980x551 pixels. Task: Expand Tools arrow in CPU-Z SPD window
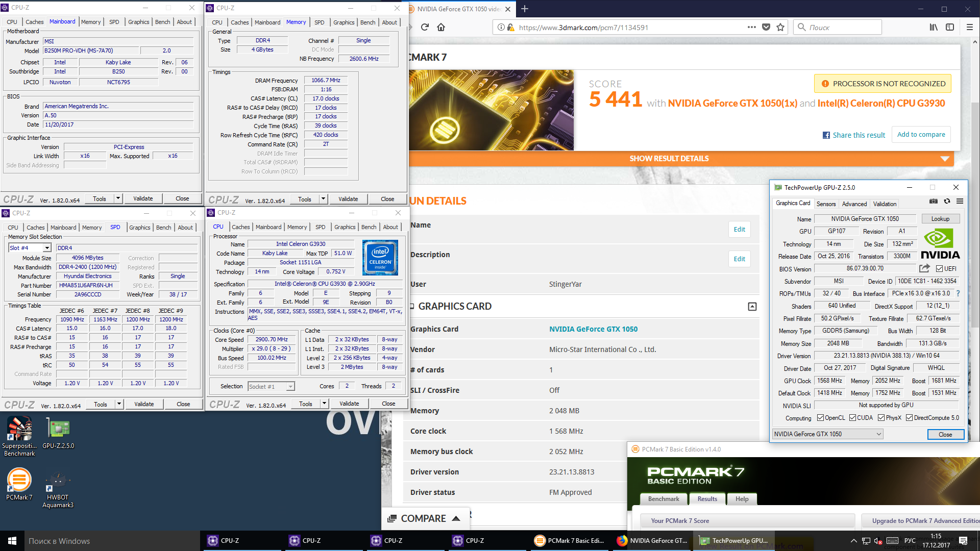click(119, 404)
